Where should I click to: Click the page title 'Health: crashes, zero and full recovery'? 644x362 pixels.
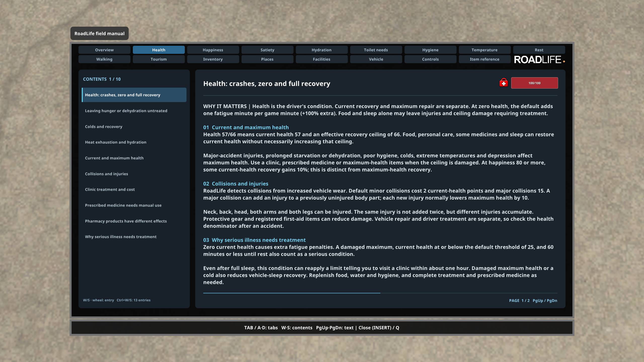(267, 83)
